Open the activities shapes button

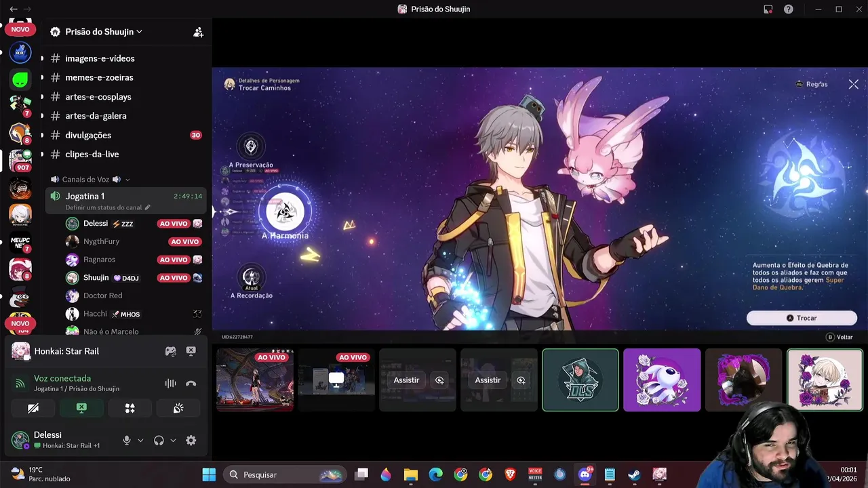[x=130, y=408]
